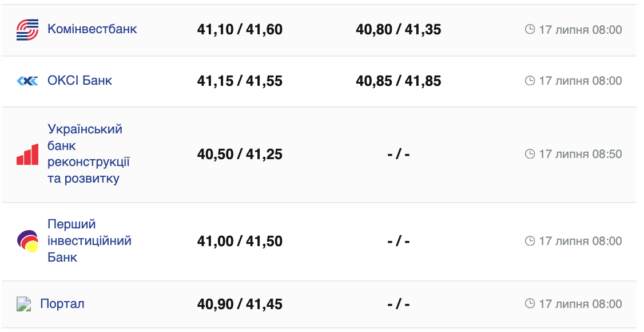
Task: Click the red bars bank logo
Action: (27, 155)
